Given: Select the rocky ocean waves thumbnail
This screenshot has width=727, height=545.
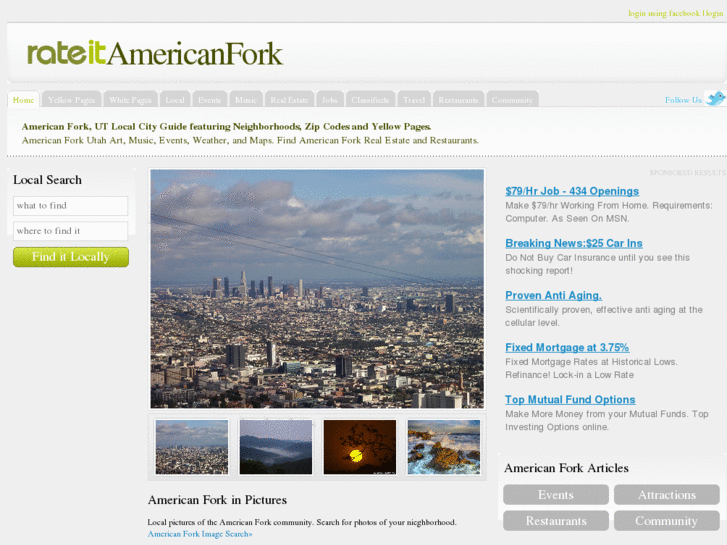Looking at the screenshot, I should (x=444, y=447).
